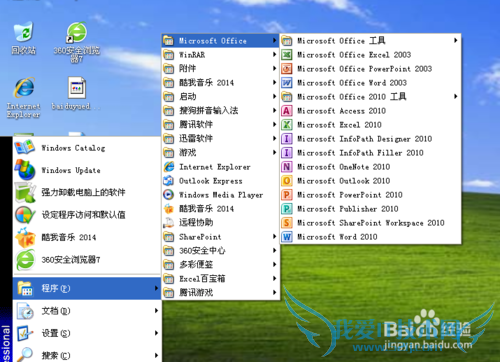Expand 启动 folder submenu arrow
The height and width of the screenshot is (362, 500).
pyautogui.click(x=274, y=97)
